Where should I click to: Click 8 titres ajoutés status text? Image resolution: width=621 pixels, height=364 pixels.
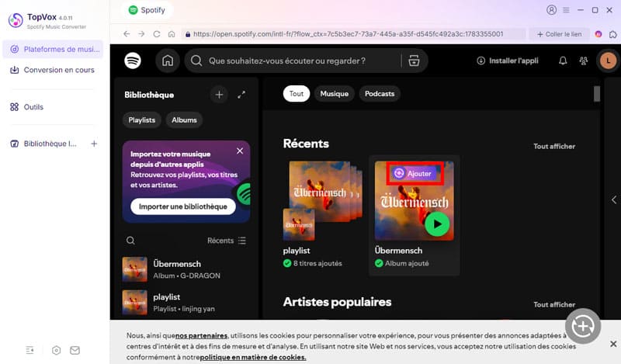tap(317, 263)
